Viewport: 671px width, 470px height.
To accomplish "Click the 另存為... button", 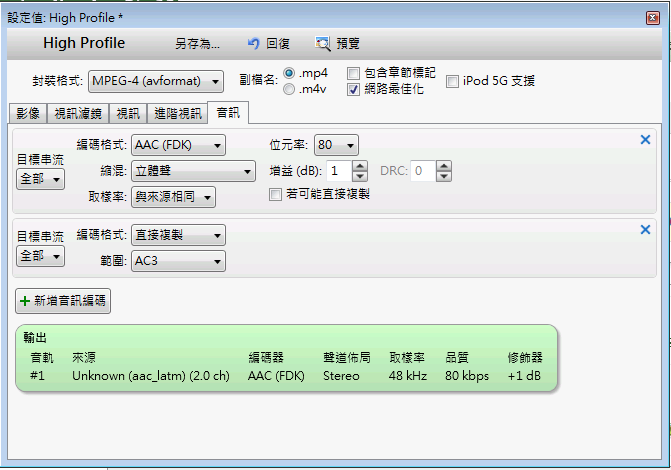I will pyautogui.click(x=197, y=43).
